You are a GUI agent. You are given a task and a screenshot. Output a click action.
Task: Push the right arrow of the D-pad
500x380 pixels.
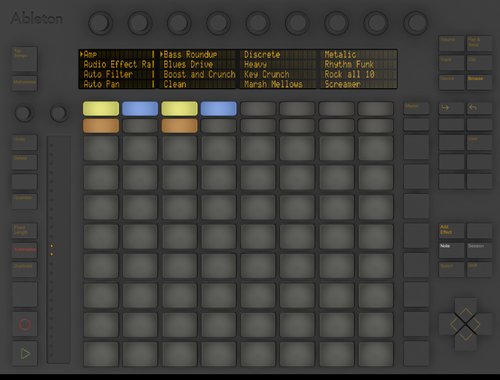pos(481,324)
